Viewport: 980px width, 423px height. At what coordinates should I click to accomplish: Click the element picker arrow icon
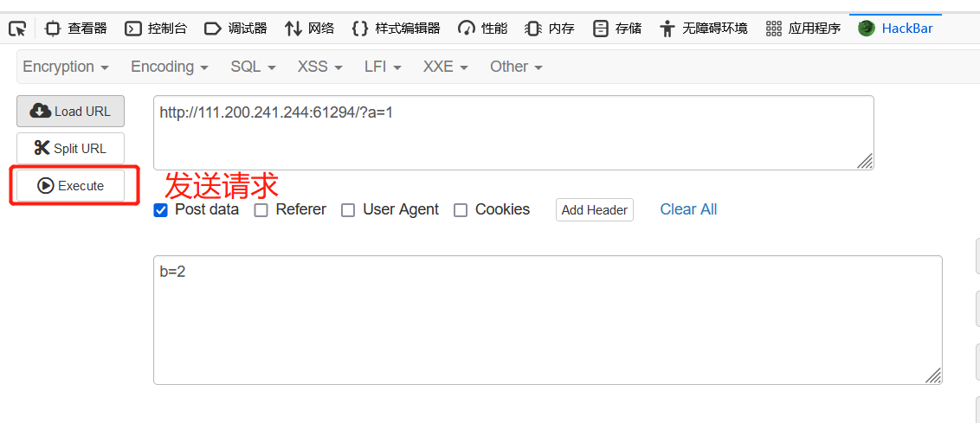17,29
